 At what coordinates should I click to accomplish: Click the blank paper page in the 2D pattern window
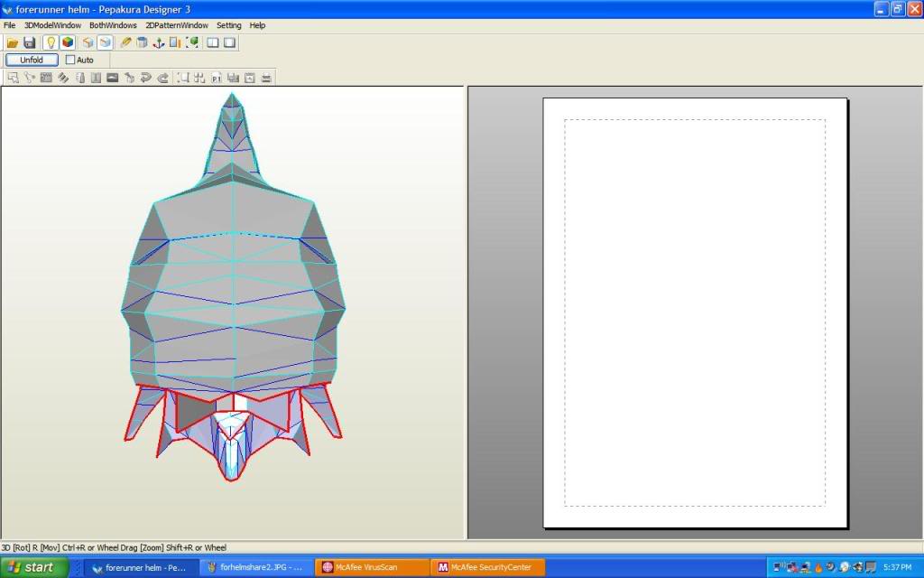coord(695,312)
